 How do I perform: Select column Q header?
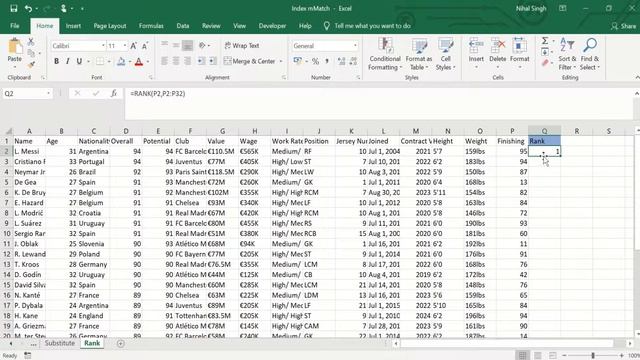pyautogui.click(x=544, y=131)
